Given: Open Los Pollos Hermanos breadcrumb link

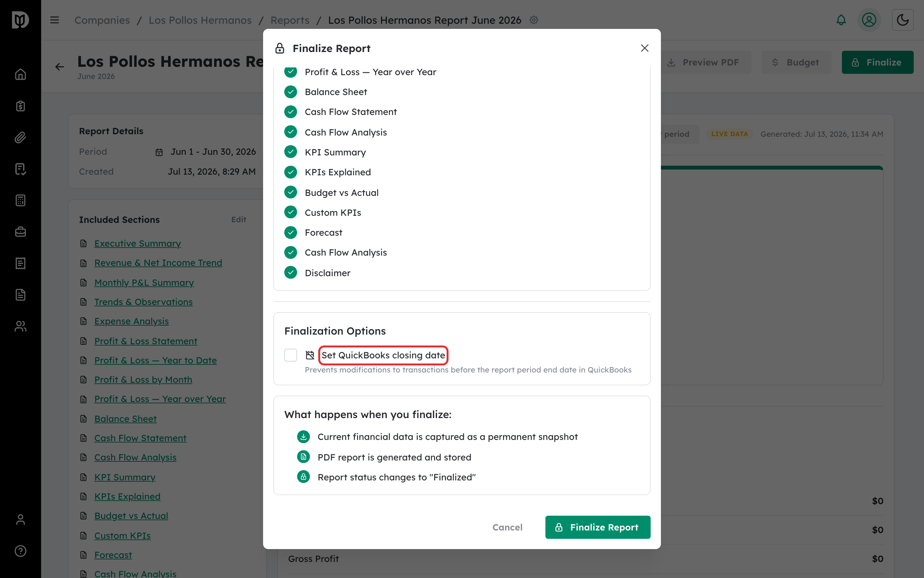Looking at the screenshot, I should pyautogui.click(x=200, y=20).
